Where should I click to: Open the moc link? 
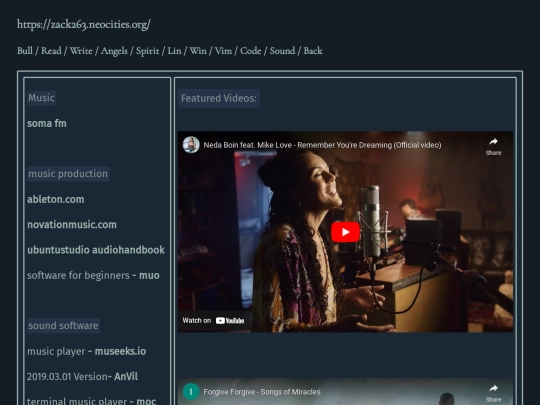tap(146, 401)
